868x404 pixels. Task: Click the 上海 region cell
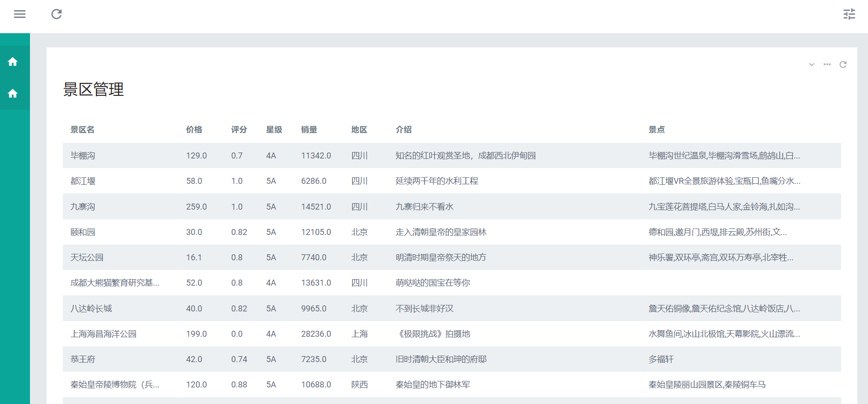(x=359, y=334)
